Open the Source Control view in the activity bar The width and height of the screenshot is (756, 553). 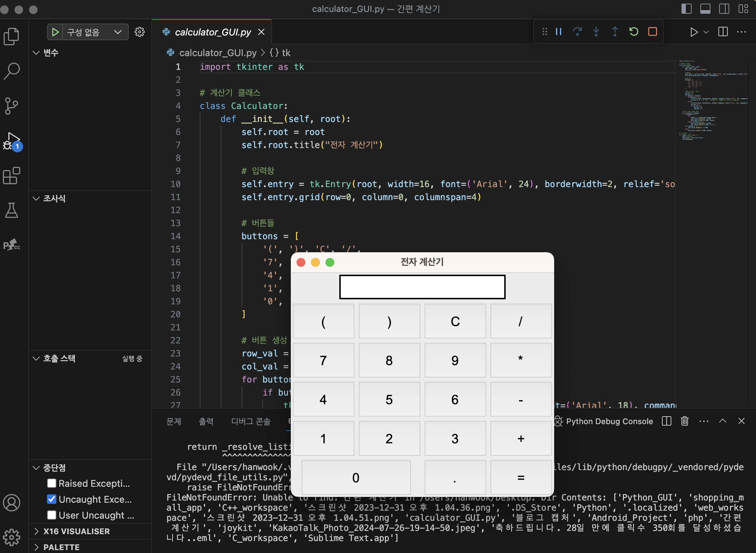12,106
